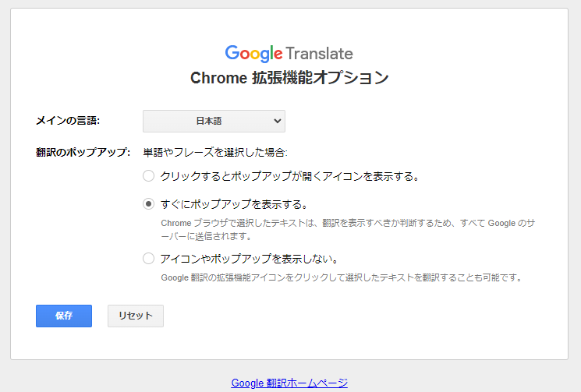Click the gray Translate word in logo
Image resolution: width=581 pixels, height=392 pixels.
coord(319,54)
